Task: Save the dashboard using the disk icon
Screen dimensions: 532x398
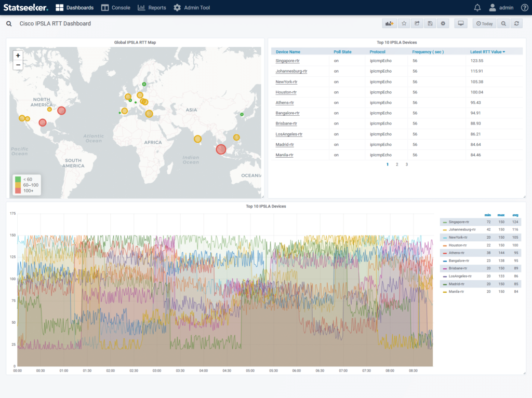Action: [x=430, y=23]
